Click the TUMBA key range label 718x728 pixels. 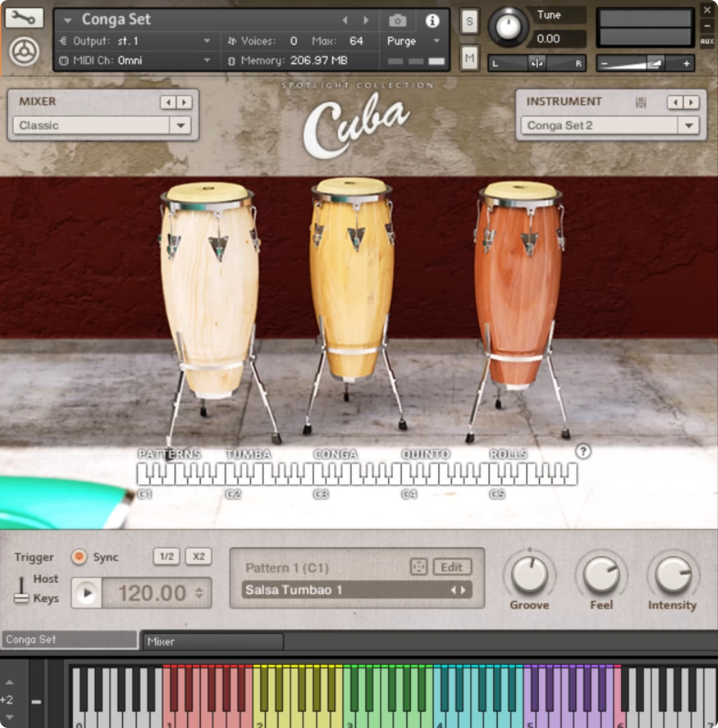248,454
